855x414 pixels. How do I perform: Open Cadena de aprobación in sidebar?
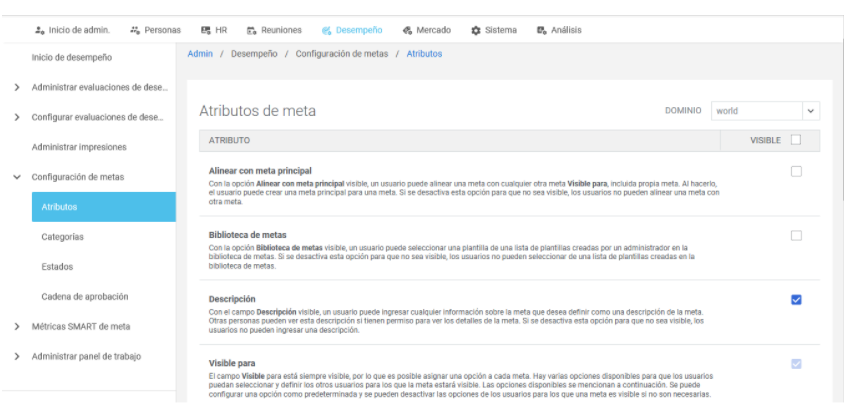pos(85,297)
